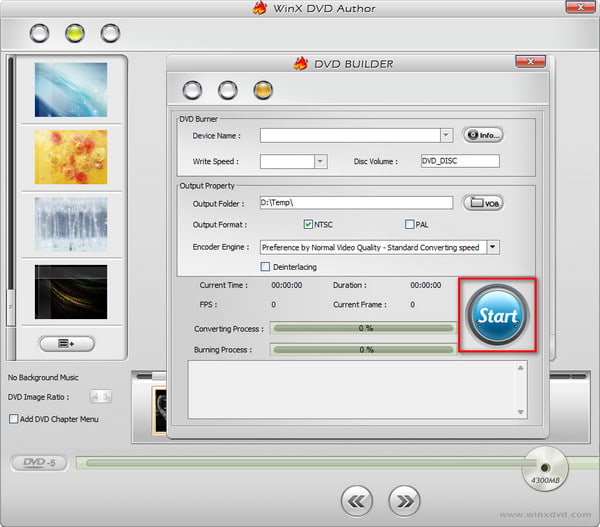The image size is (600, 527).
Task: Check the PAL output format box
Action: tap(409, 224)
